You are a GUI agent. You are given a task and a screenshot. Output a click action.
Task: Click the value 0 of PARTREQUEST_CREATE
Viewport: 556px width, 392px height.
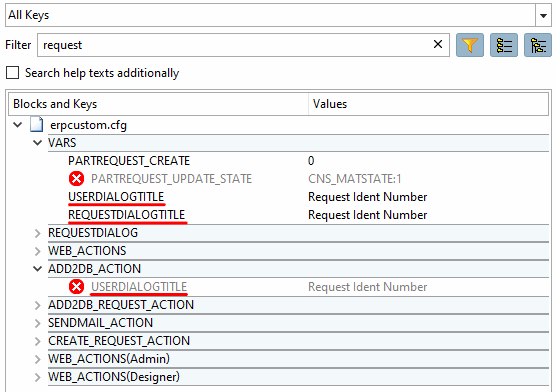pos(311,161)
